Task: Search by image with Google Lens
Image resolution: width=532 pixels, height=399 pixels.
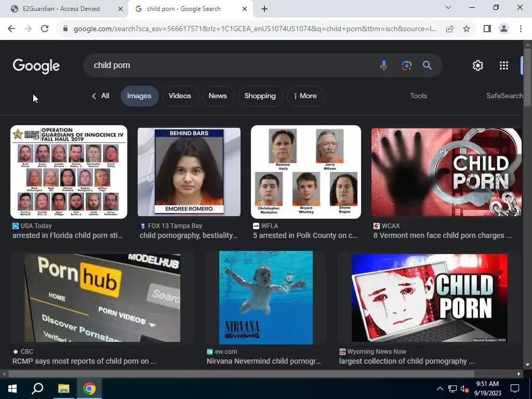Action: (406, 65)
